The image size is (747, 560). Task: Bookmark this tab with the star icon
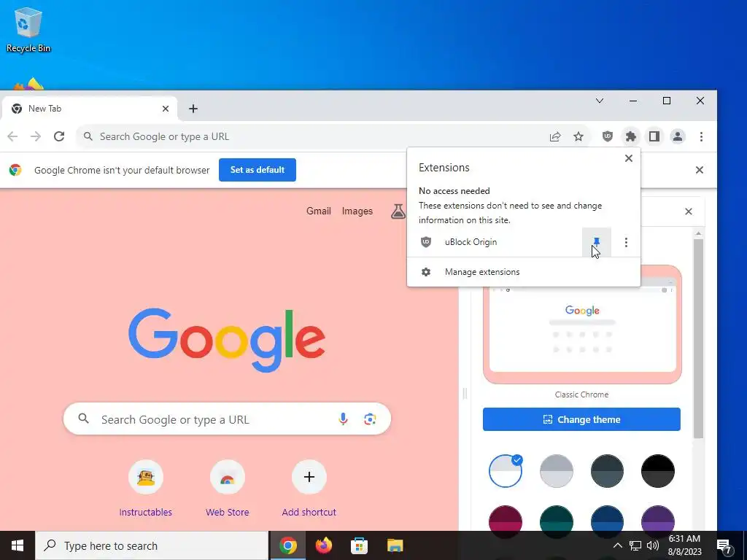578,136
